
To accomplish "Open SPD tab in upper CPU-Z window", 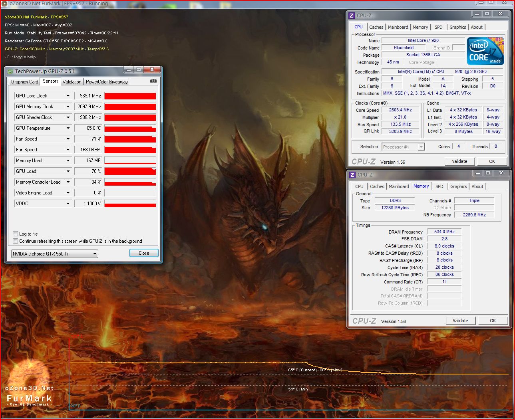I will pos(439,27).
